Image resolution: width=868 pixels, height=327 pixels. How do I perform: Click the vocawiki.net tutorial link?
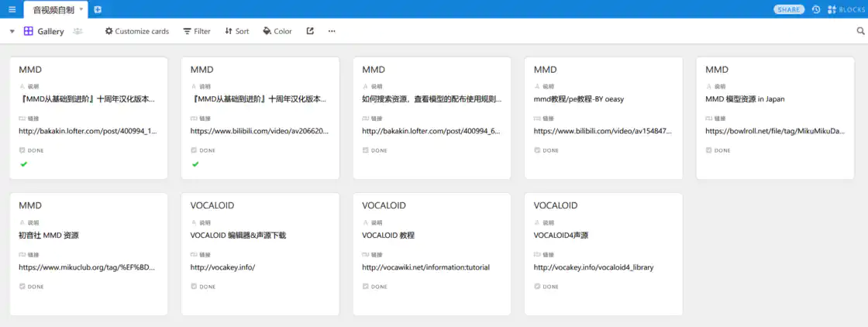(x=425, y=268)
